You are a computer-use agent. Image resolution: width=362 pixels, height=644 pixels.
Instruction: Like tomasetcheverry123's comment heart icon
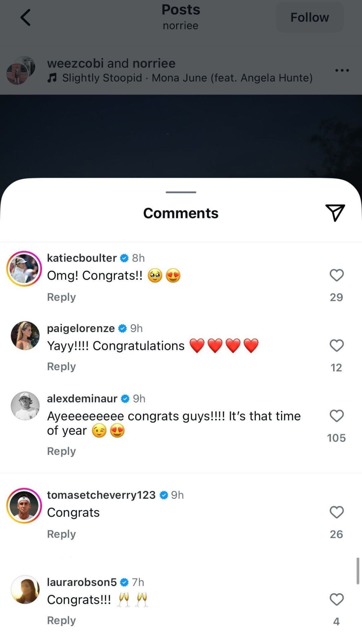337,512
